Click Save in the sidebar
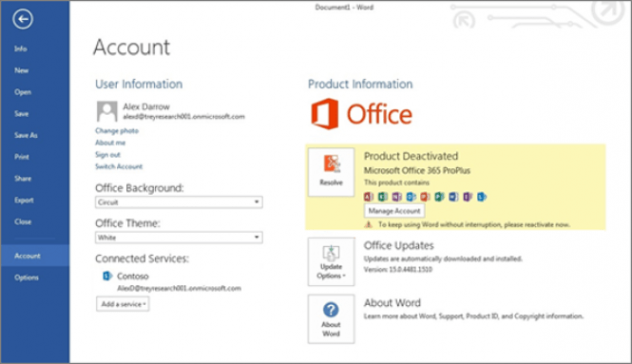The height and width of the screenshot is (364, 632). pos(21,114)
